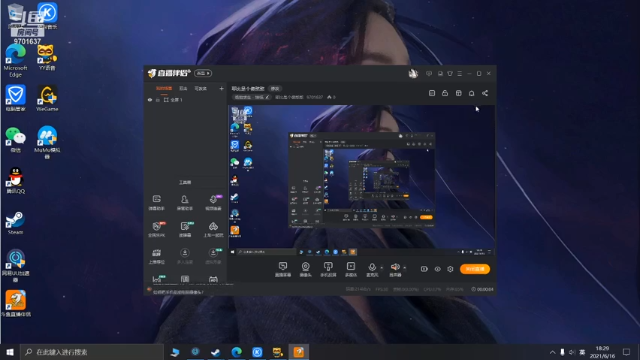
Task: Open the three-circle trefoil tool in toolbox
Action: click(213, 229)
